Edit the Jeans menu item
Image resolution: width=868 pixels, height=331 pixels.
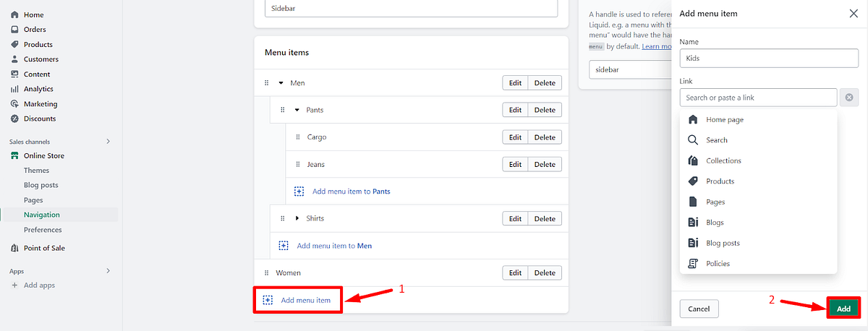[x=515, y=164]
